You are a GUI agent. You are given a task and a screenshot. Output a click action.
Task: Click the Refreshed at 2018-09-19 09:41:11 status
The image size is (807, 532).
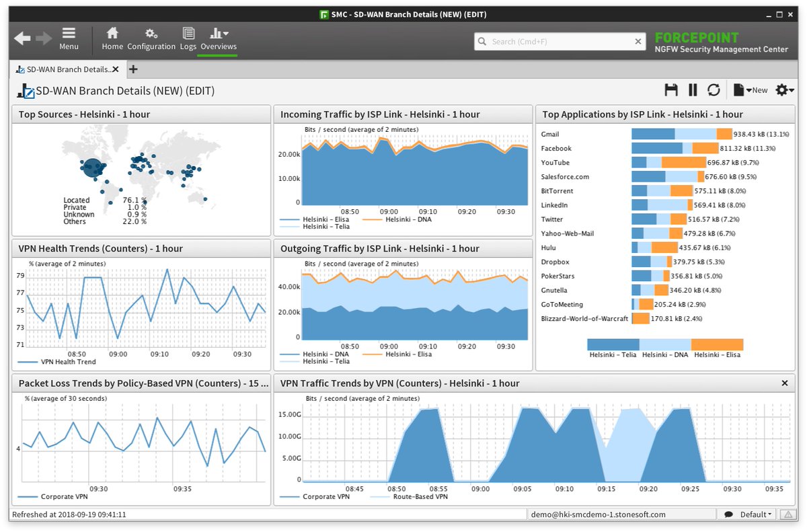tap(71, 515)
